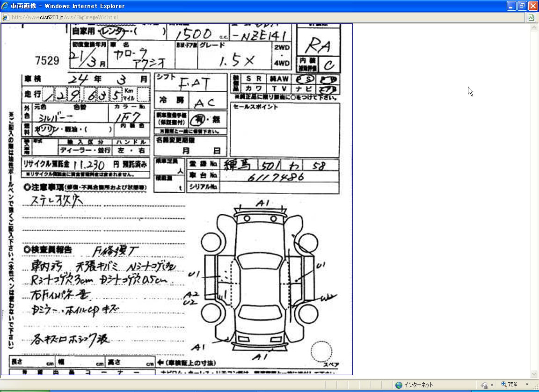Click the RA grade box on sheet
Screen dimensions: 539x392
pyautogui.click(x=318, y=45)
